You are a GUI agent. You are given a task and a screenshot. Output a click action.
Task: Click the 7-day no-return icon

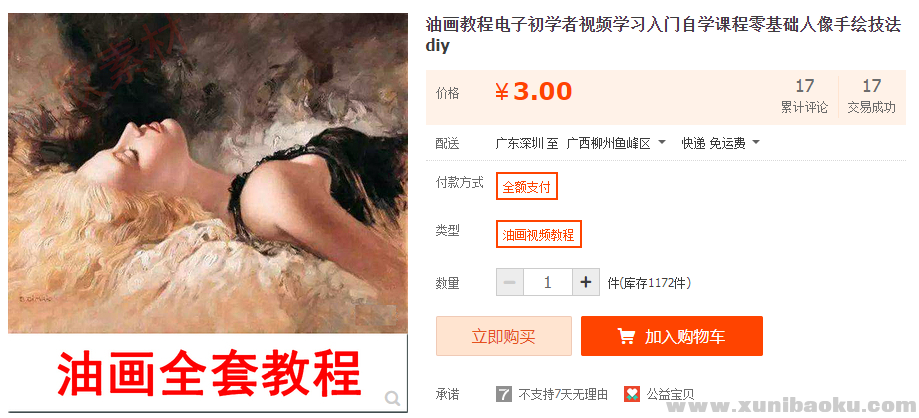tap(503, 394)
